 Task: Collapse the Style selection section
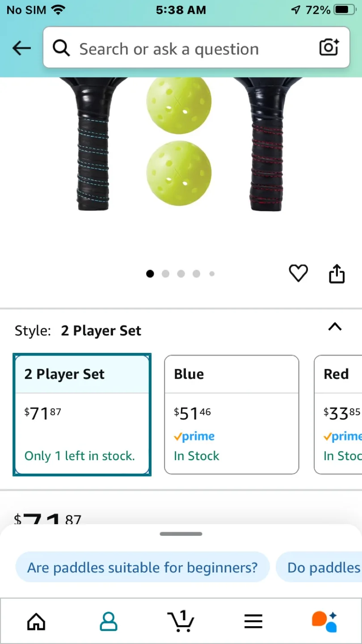coord(334,327)
